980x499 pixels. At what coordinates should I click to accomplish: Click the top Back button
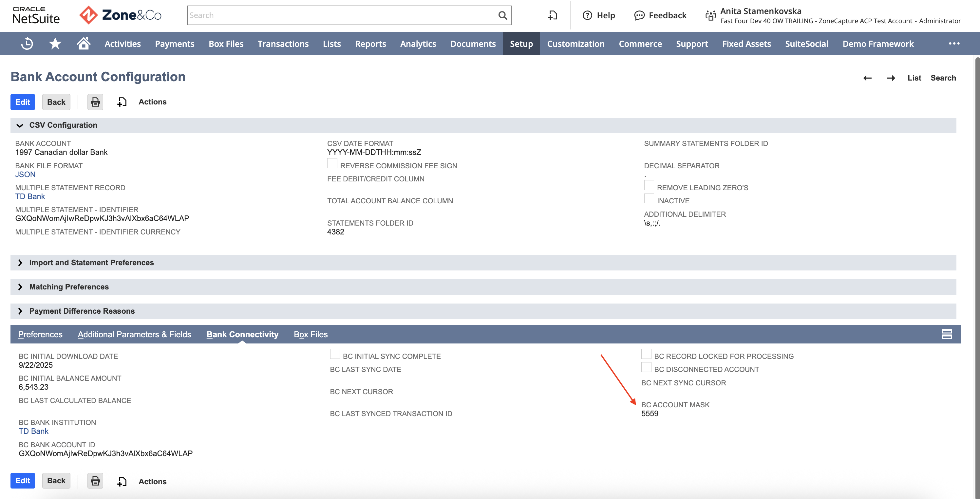tap(56, 102)
